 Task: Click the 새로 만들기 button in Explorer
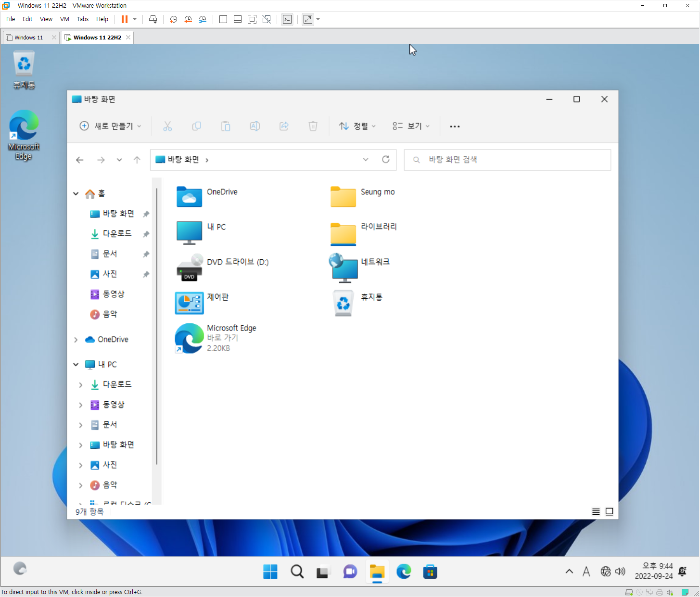coord(110,126)
